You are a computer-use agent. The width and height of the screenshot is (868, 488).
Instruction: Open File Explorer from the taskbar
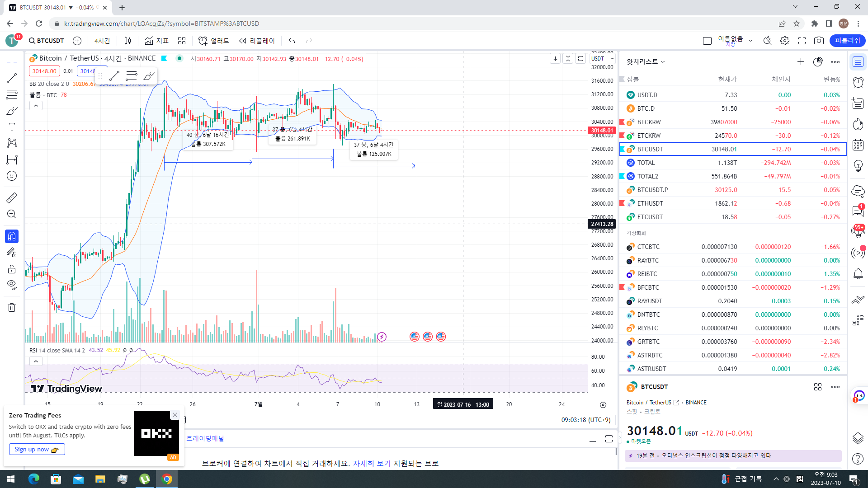click(x=100, y=479)
